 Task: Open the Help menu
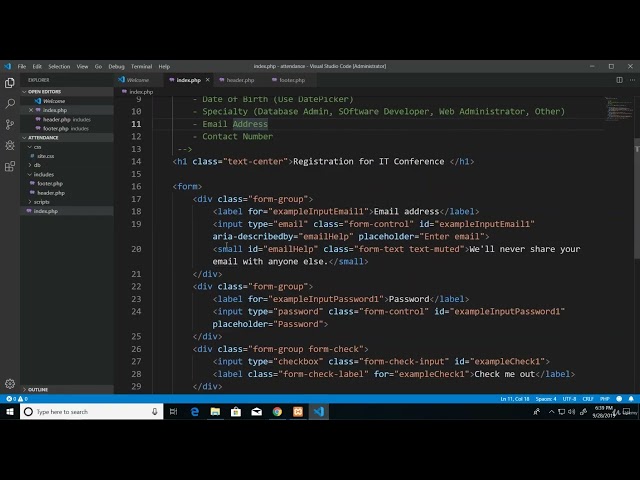pyautogui.click(x=164, y=67)
